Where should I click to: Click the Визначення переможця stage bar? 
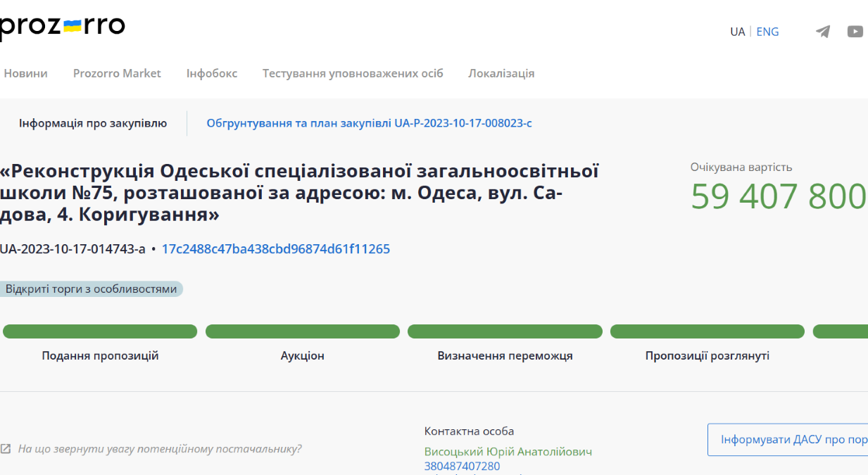(x=505, y=331)
